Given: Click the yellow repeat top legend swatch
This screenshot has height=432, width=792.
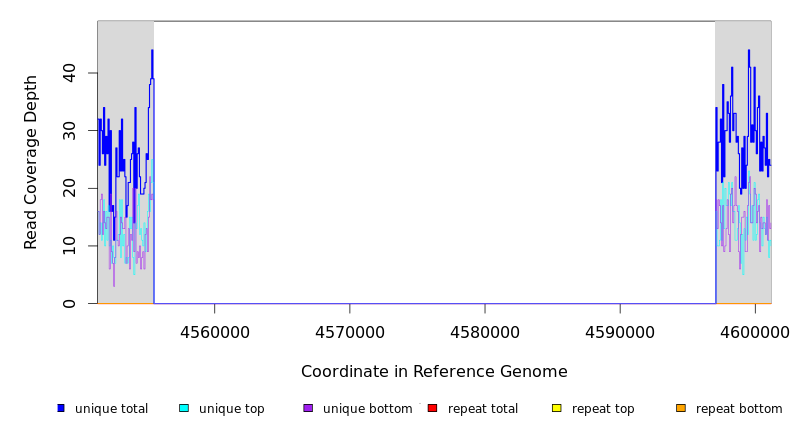Looking at the screenshot, I should 557,408.
